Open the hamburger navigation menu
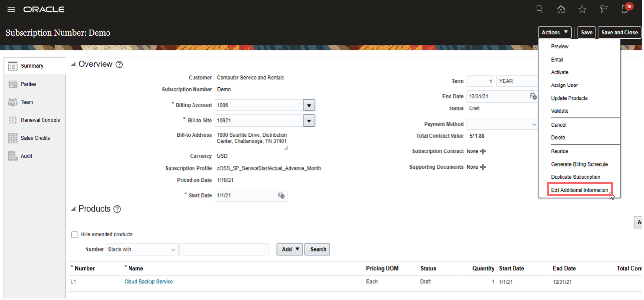644x300 pixels. tap(11, 9)
